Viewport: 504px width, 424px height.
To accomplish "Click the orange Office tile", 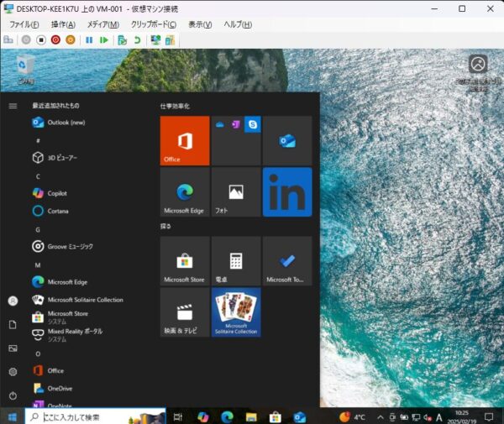I will pyautogui.click(x=185, y=141).
